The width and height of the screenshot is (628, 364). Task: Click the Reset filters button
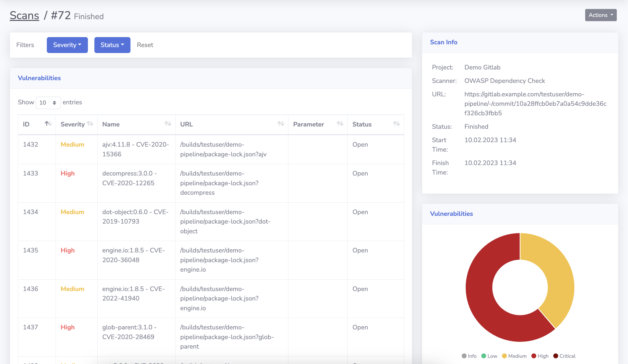[x=145, y=45]
